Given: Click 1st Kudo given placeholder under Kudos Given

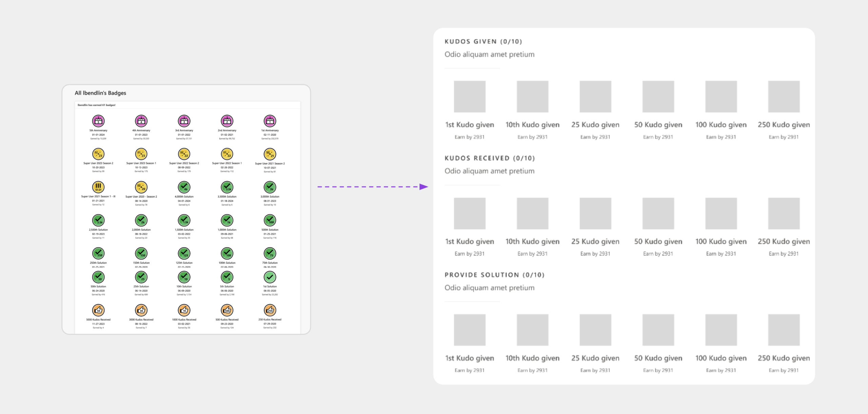Looking at the screenshot, I should coord(470,97).
